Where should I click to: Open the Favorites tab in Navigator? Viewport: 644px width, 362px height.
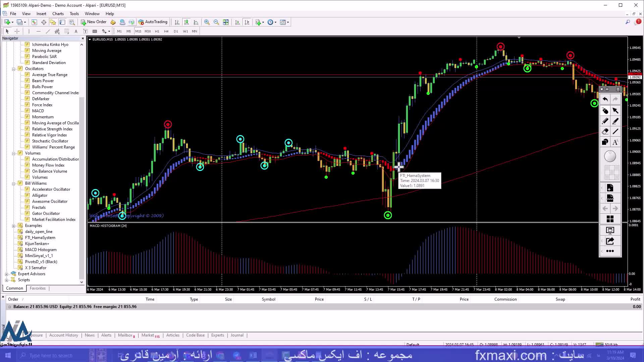point(38,288)
